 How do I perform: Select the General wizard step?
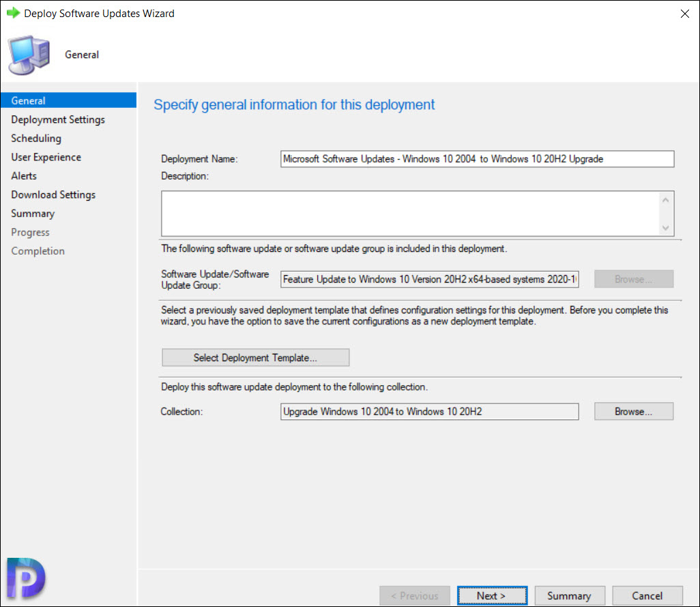tap(68, 100)
